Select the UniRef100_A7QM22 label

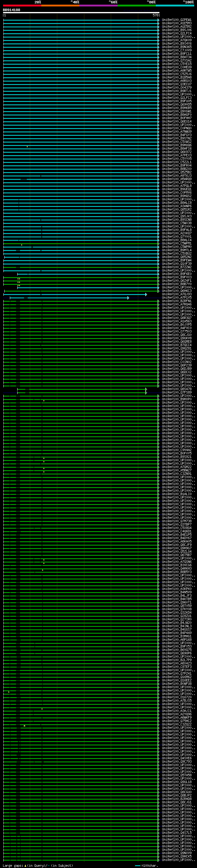(x=176, y=467)
